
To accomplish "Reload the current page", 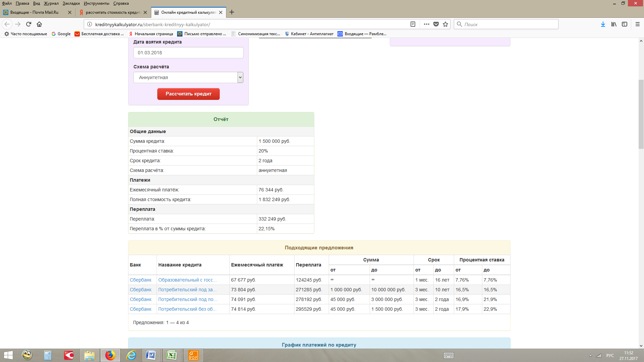I will [29, 24].
